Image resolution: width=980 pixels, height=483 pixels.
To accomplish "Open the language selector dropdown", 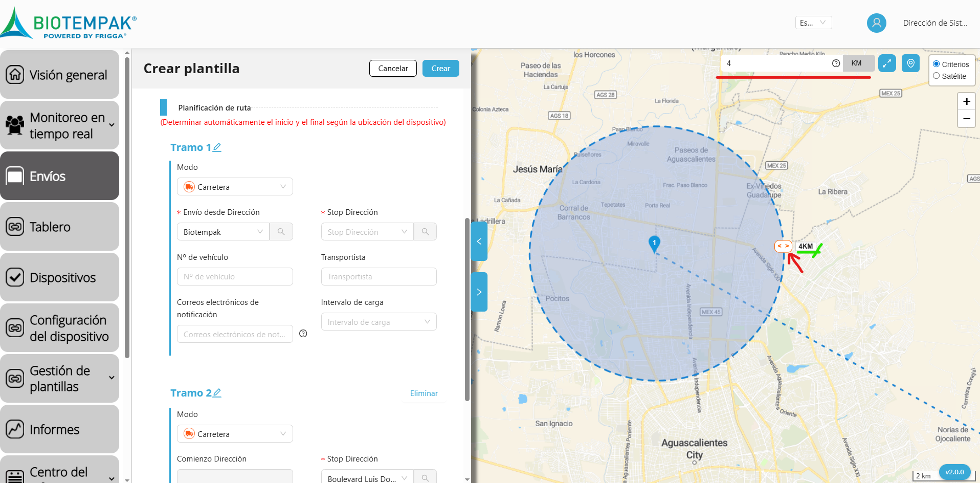I will click(813, 23).
